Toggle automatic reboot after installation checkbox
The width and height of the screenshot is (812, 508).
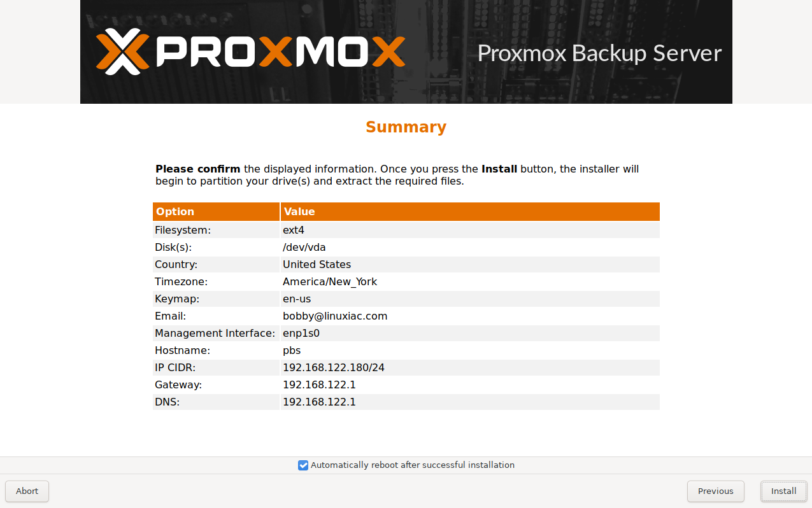(303, 465)
